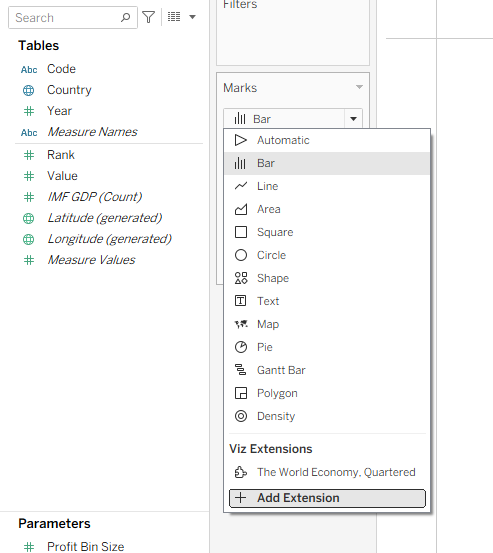
Task: Select the Measure Values field
Action: click(x=91, y=260)
